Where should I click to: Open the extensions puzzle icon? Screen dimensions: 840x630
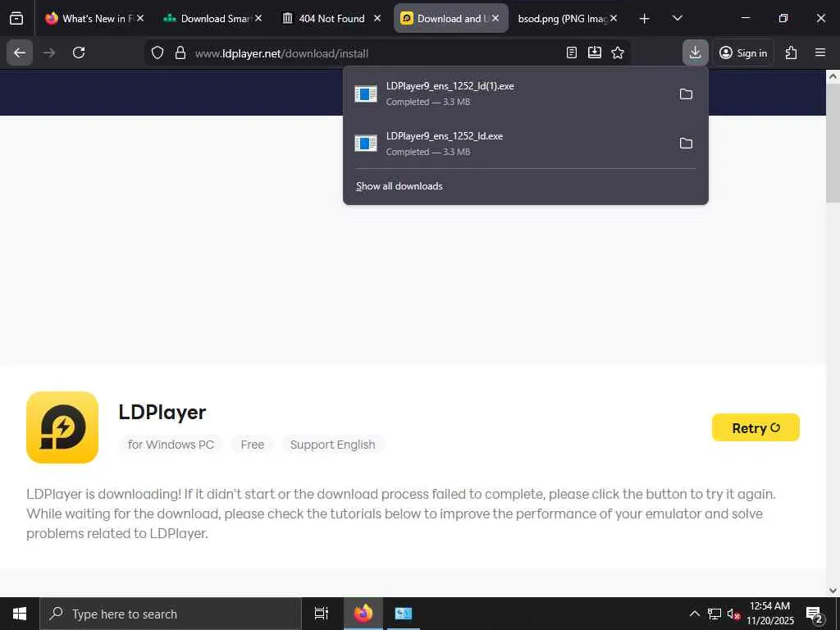click(792, 52)
